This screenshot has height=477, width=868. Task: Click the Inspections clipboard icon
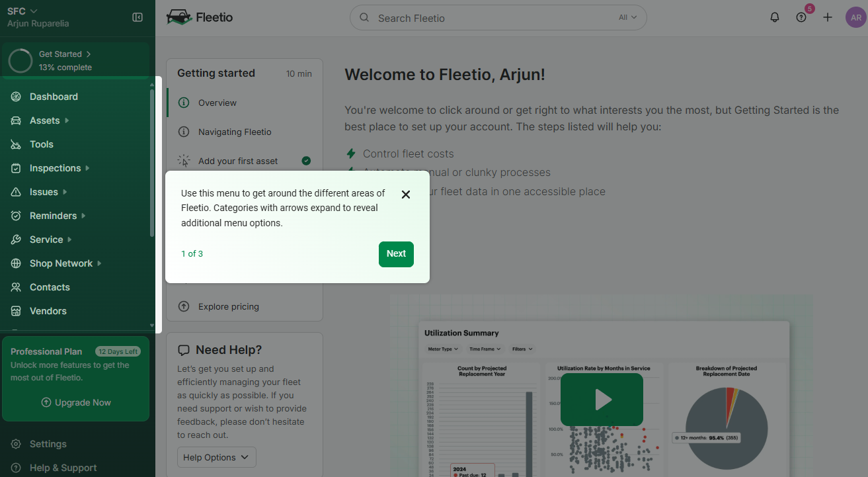tap(15, 167)
